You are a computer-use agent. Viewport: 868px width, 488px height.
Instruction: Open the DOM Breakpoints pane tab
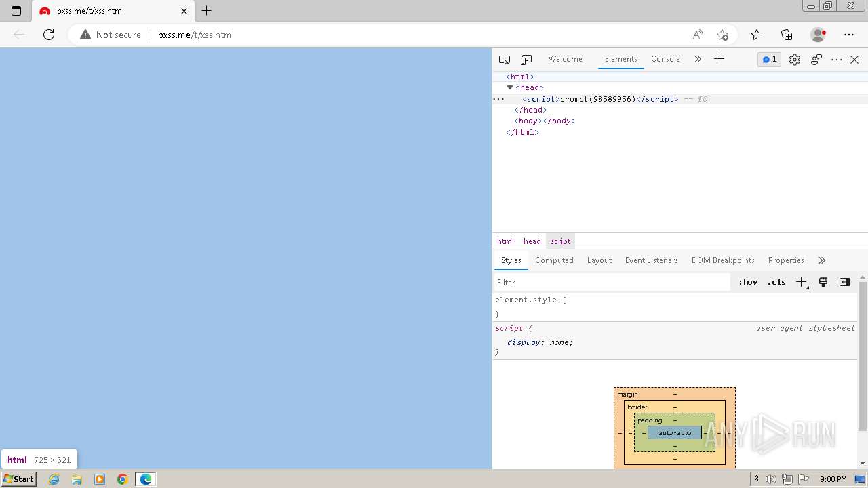pos(723,260)
